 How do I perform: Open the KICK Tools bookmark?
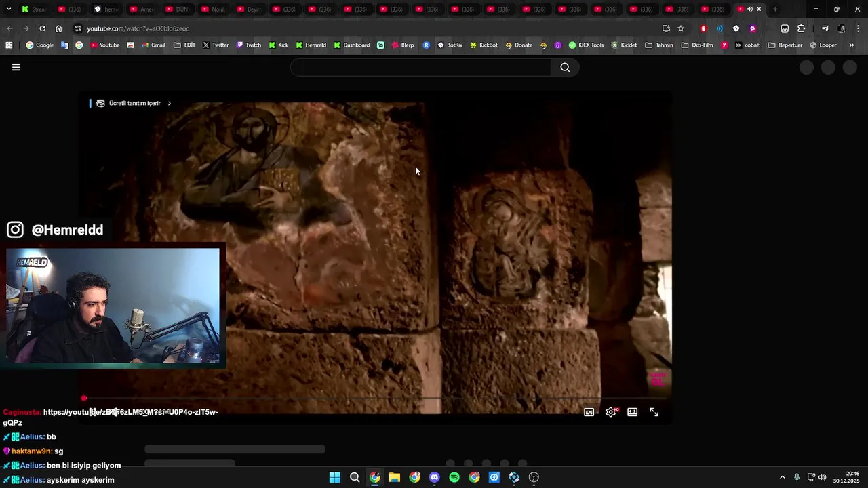[586, 45]
